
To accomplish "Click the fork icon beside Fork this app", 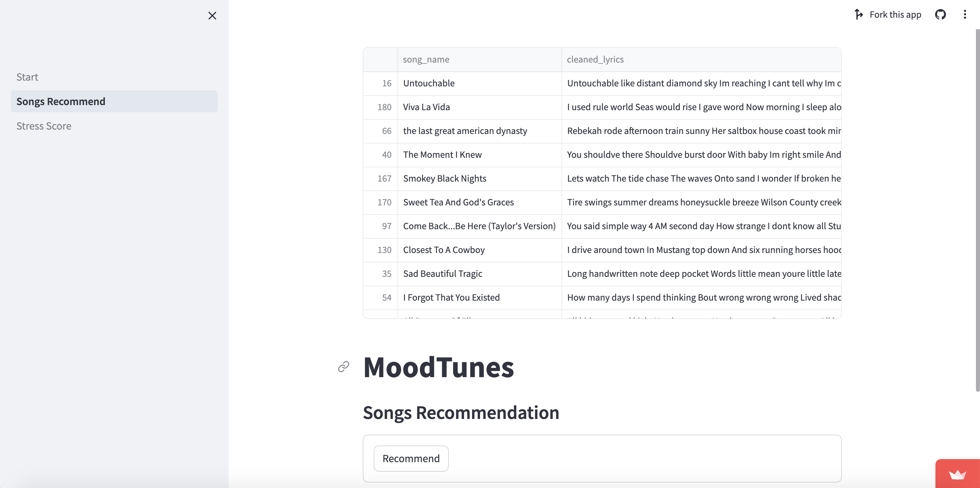I will (x=858, y=14).
